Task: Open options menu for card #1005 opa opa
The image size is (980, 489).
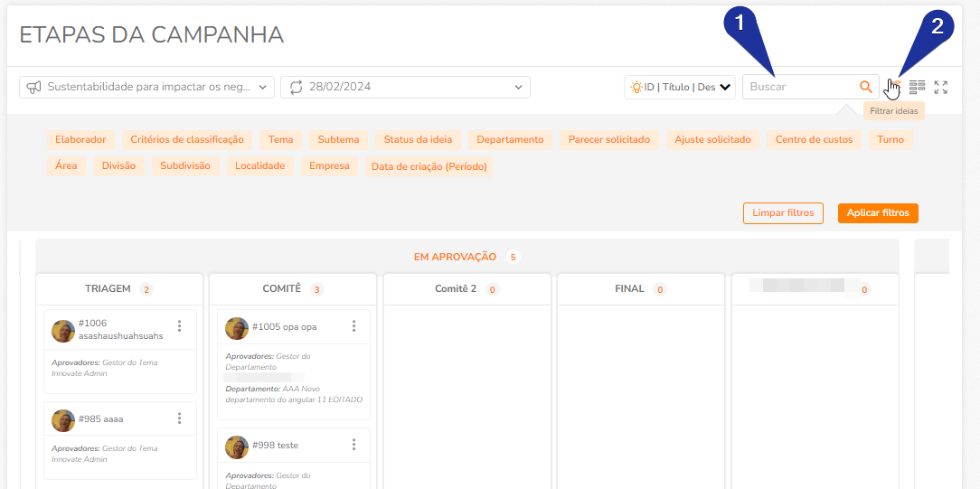Action: (x=353, y=326)
